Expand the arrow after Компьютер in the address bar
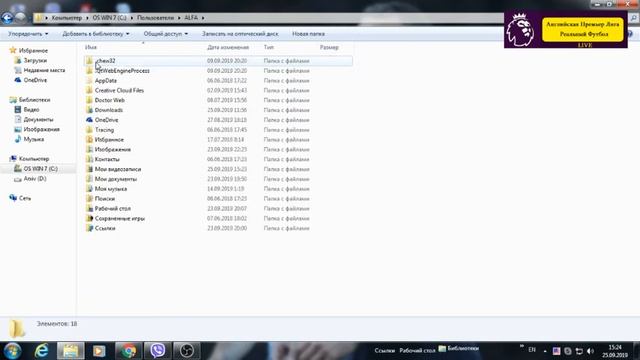 (87, 18)
